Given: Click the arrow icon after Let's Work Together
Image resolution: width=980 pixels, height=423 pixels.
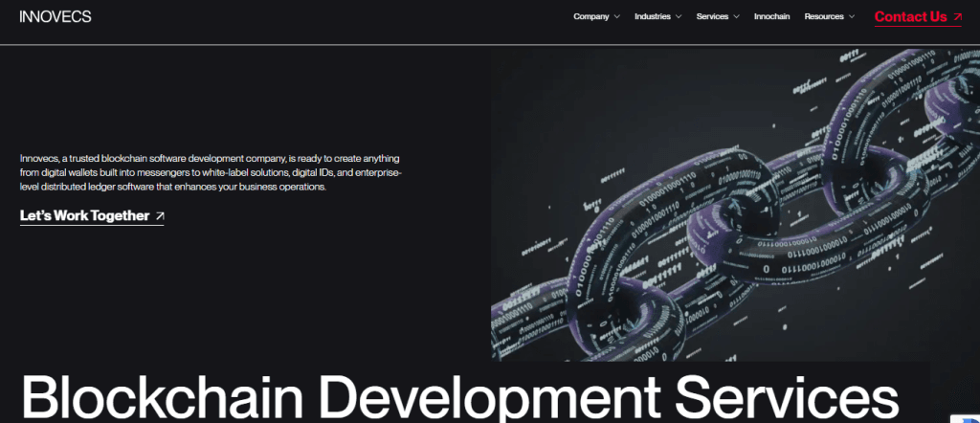Looking at the screenshot, I should click(159, 216).
